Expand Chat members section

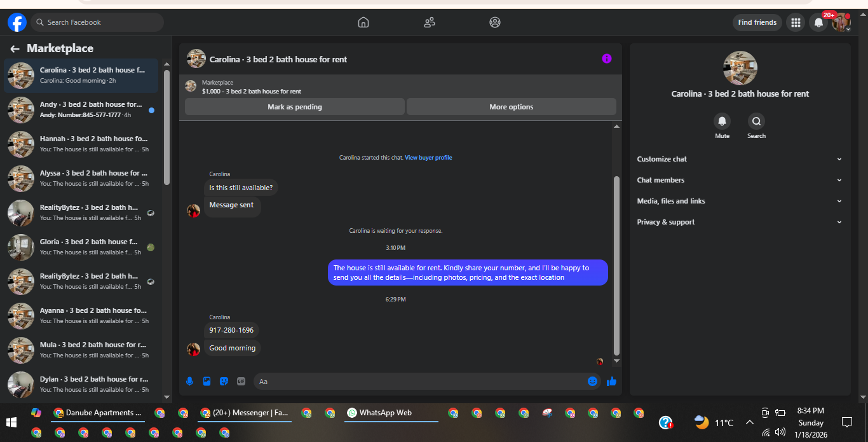(740, 180)
